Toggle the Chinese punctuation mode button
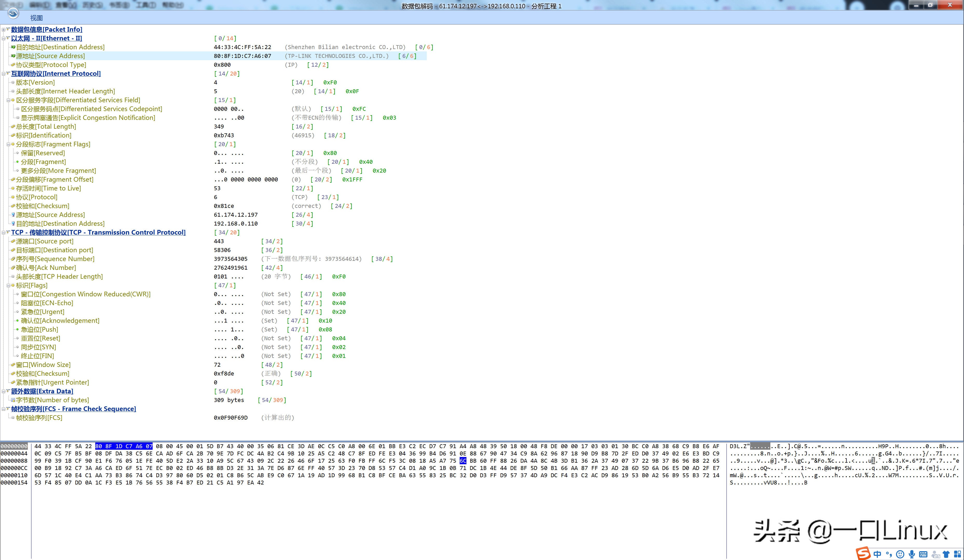This screenshot has width=964, height=560. pos(889,554)
